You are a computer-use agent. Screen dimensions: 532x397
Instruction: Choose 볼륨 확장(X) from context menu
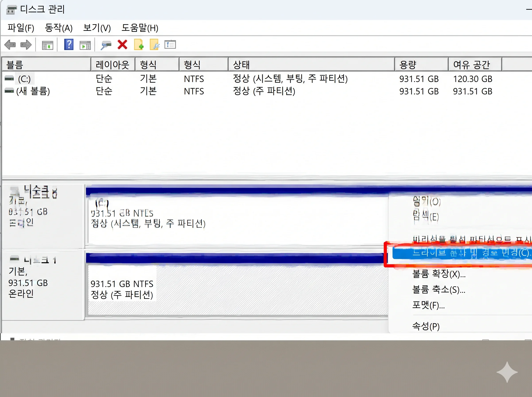pyautogui.click(x=439, y=274)
